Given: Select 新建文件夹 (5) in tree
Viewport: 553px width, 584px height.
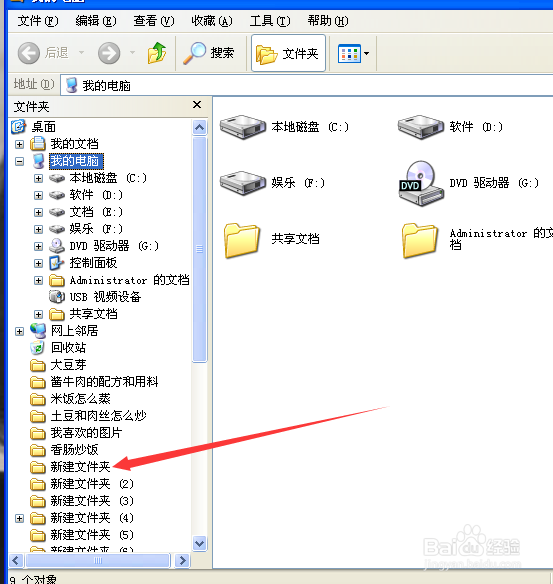Looking at the screenshot, I should (x=92, y=535).
